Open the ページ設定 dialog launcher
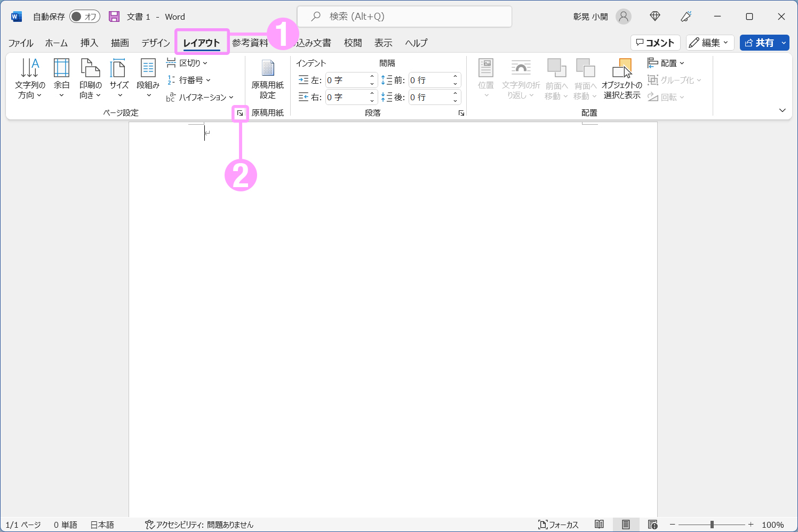 pos(240,113)
